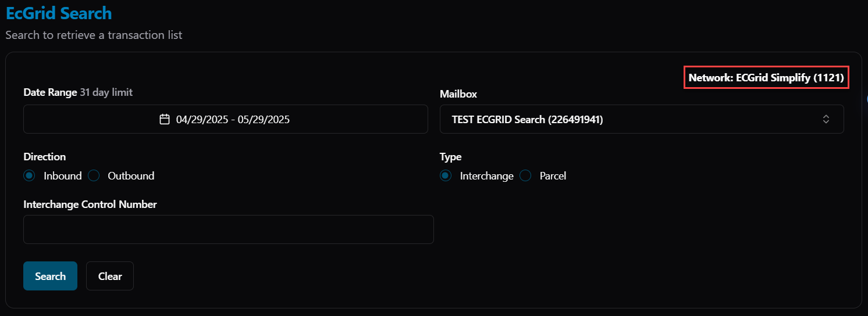Screen dimensions: 868x316
Task: Click the Mailbox field label
Action: tap(458, 94)
